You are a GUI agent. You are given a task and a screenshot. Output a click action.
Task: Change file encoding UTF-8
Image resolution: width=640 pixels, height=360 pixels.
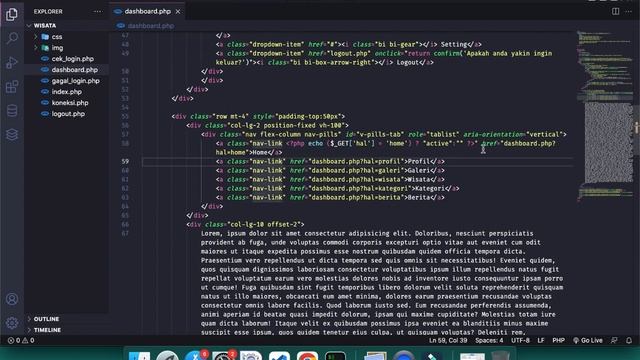(520, 340)
